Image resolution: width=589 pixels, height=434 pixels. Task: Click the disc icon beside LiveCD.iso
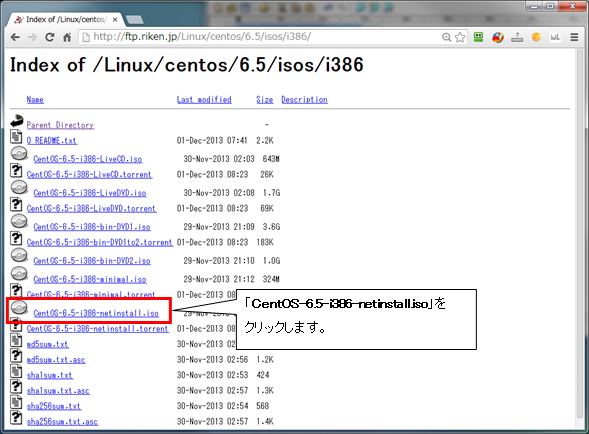(x=19, y=153)
